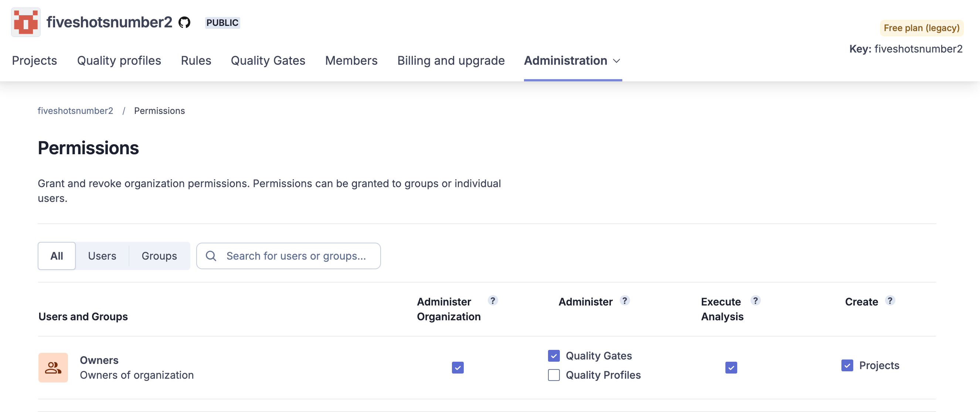Filter list by Groups
This screenshot has height=412, width=980.
pyautogui.click(x=159, y=256)
